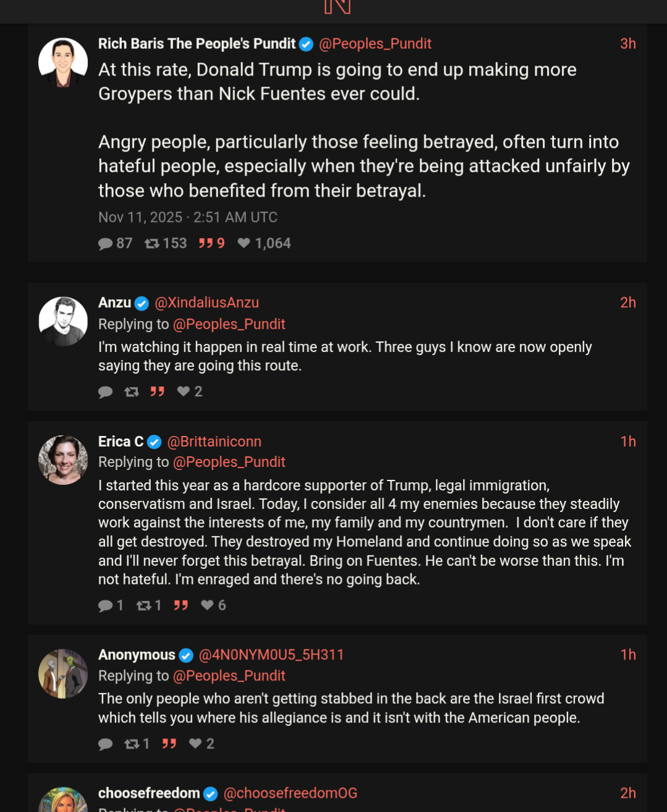
Task: Open the @XindaliusAnzu profile link
Action: (206, 302)
